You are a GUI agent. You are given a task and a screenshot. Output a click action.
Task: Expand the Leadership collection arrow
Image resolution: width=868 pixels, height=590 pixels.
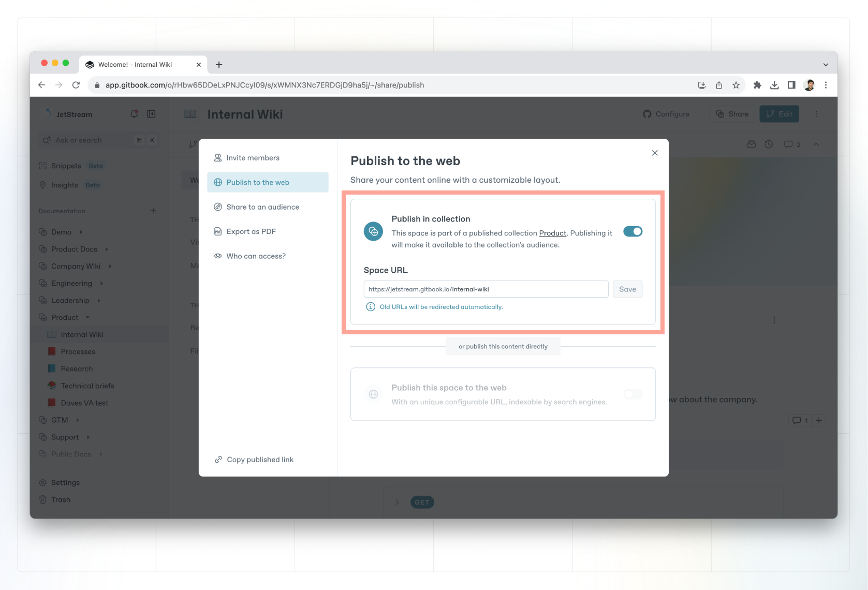(99, 300)
